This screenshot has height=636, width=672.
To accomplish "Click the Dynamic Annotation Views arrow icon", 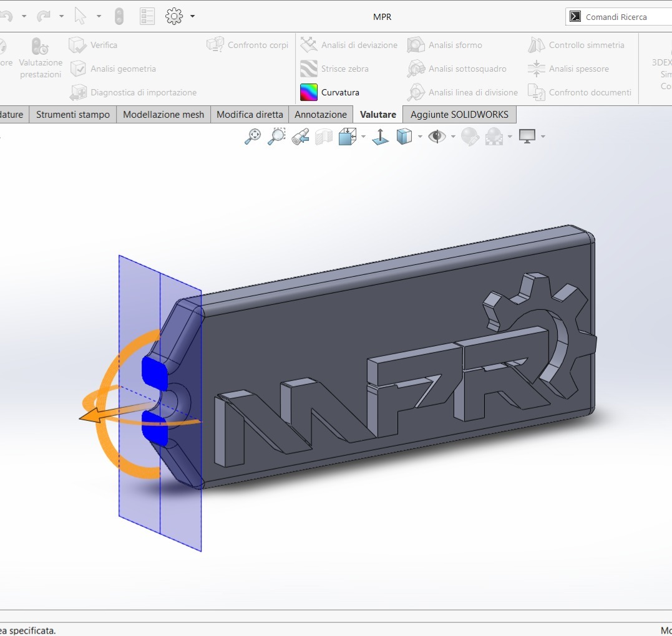I will click(x=381, y=137).
